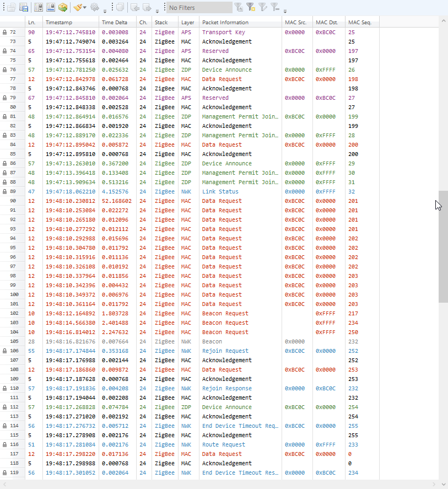Click the Layer column header
448x489 pixels.
pos(188,23)
